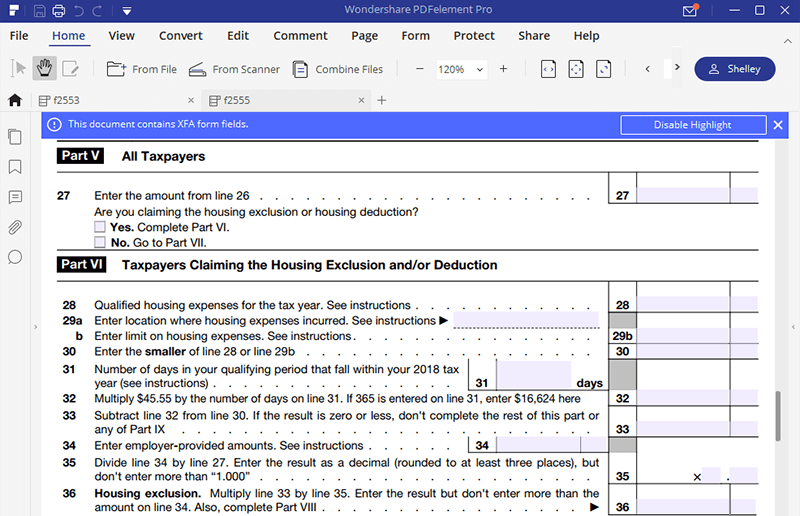The image size is (800, 516).
Task: Click the line 29a housing location field
Action: pyautogui.click(x=526, y=320)
